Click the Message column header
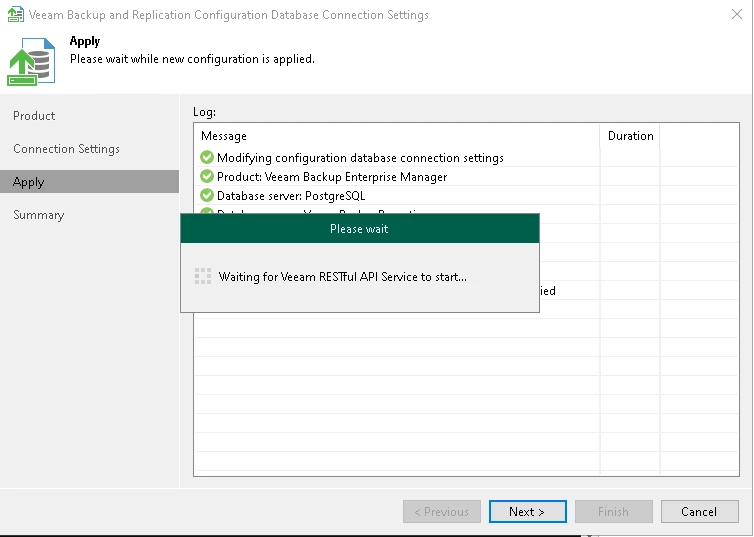754x537 pixels. tap(397, 136)
